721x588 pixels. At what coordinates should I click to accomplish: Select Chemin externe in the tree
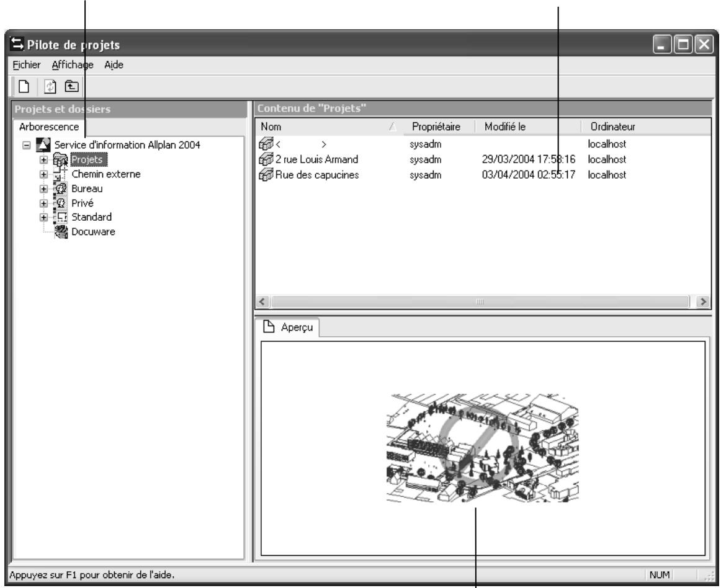pyautogui.click(x=105, y=174)
